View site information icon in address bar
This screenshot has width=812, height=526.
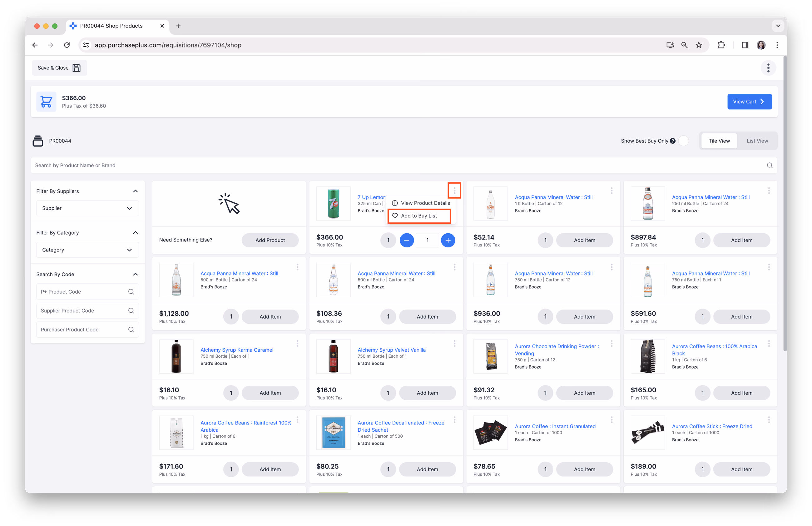tap(86, 45)
